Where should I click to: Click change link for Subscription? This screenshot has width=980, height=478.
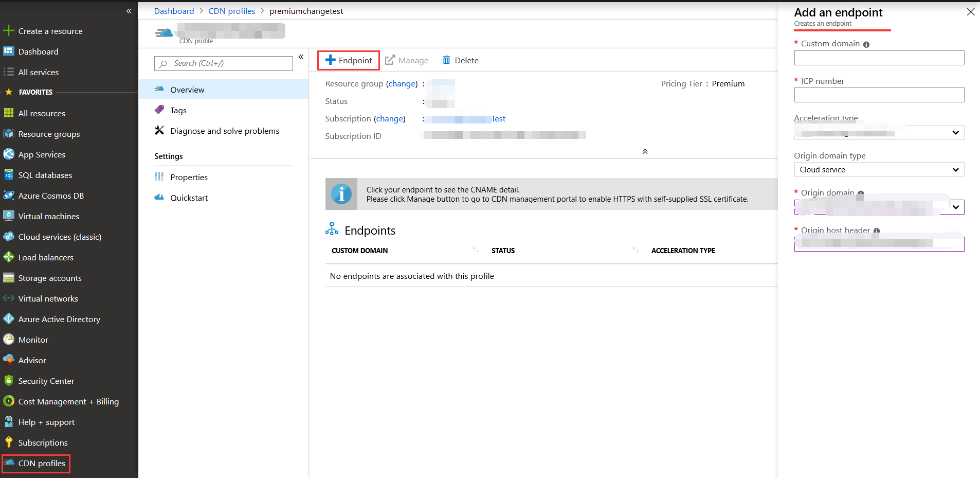tap(390, 118)
